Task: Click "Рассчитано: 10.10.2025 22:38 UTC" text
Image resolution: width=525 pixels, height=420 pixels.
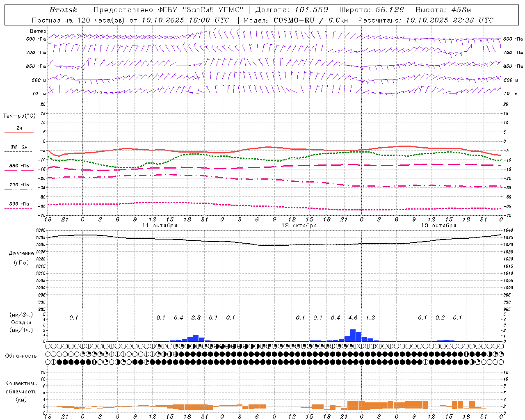Action: click(x=426, y=20)
